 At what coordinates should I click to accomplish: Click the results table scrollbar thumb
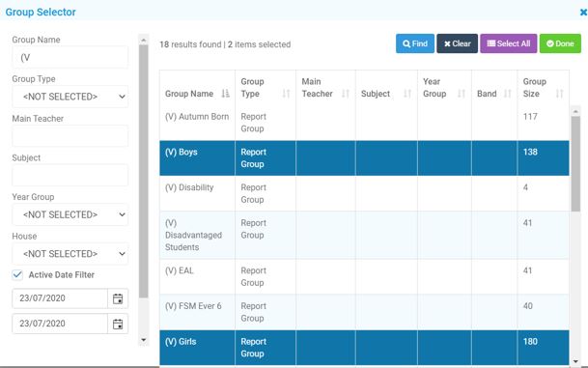coord(575,164)
